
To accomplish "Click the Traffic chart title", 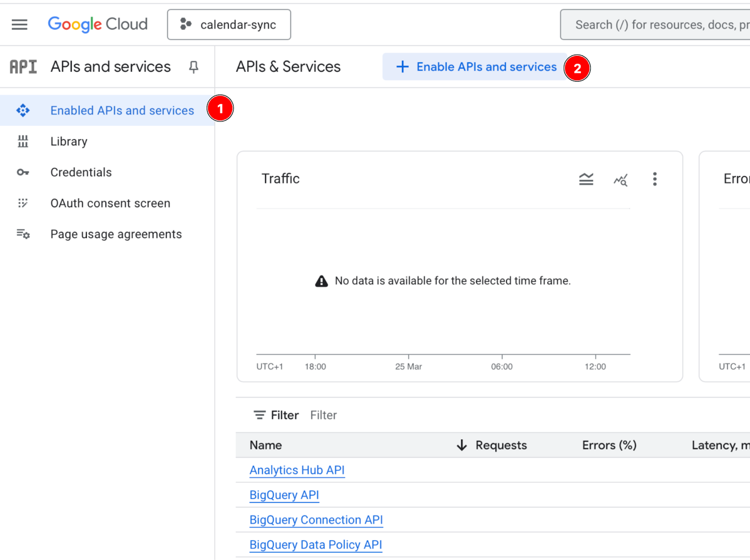I will [x=280, y=179].
